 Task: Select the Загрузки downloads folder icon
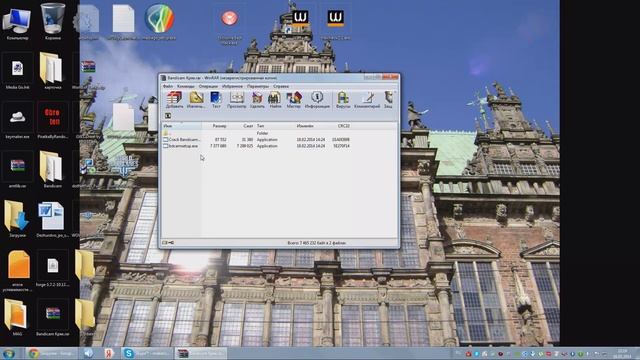(x=17, y=220)
